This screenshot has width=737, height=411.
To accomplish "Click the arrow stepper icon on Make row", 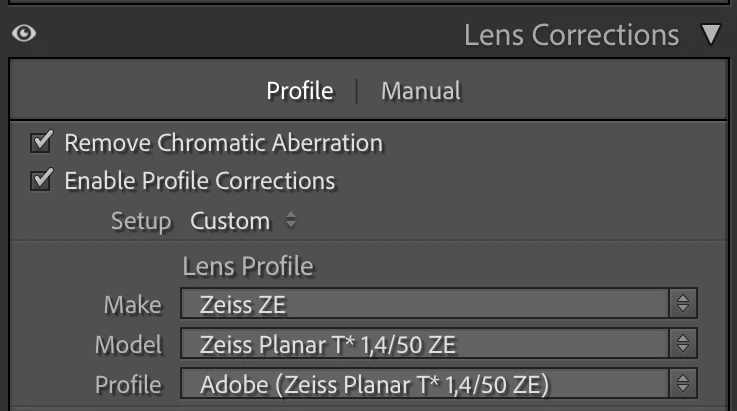I will click(x=682, y=304).
